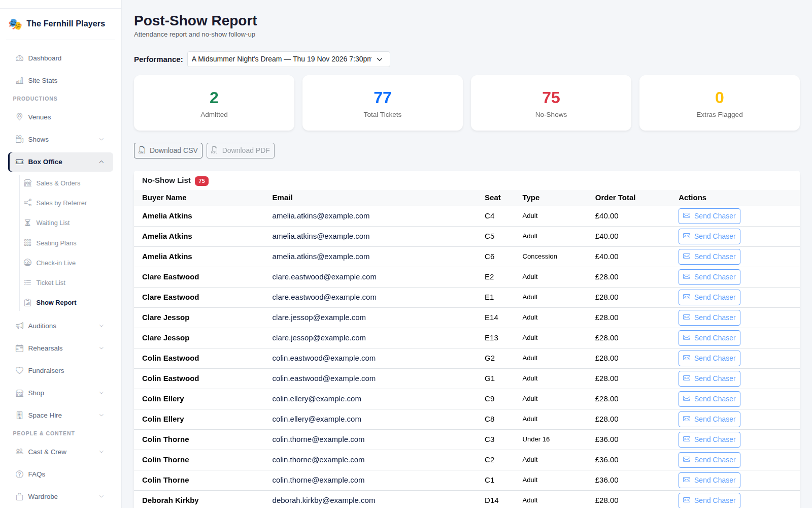Screen dimensions: 812x508
Task: Open the Space Hire menu item
Action: tap(60, 416)
